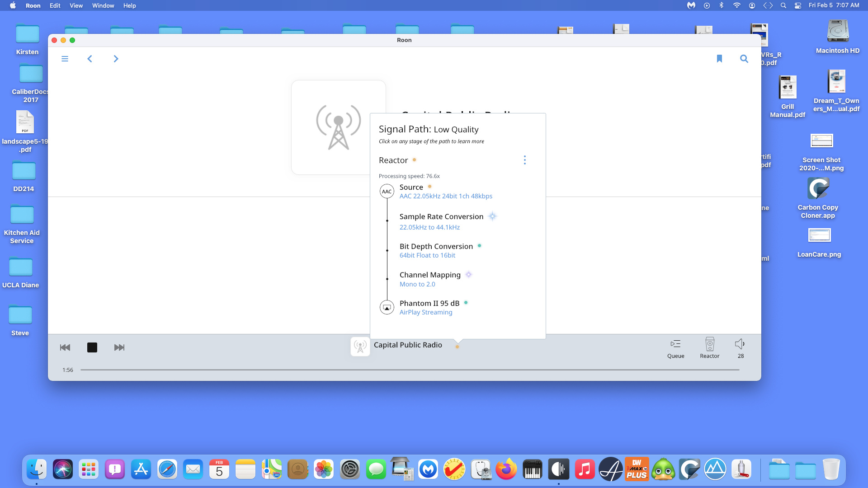The height and width of the screenshot is (488, 868).
Task: Open Spotlight search in the menu bar
Action: (x=783, y=5)
